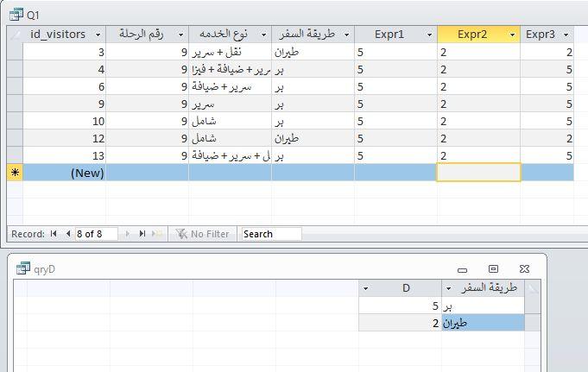Go to previous record in Q1 navigator
Image resolution: width=588 pixels, height=372 pixels.
[66, 234]
